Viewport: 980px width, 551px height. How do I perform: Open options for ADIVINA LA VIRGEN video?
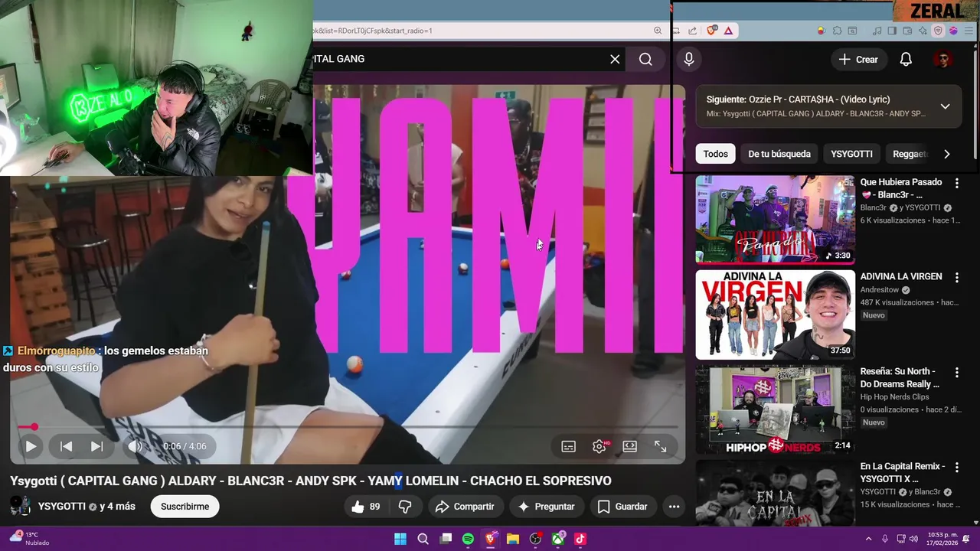[956, 278]
